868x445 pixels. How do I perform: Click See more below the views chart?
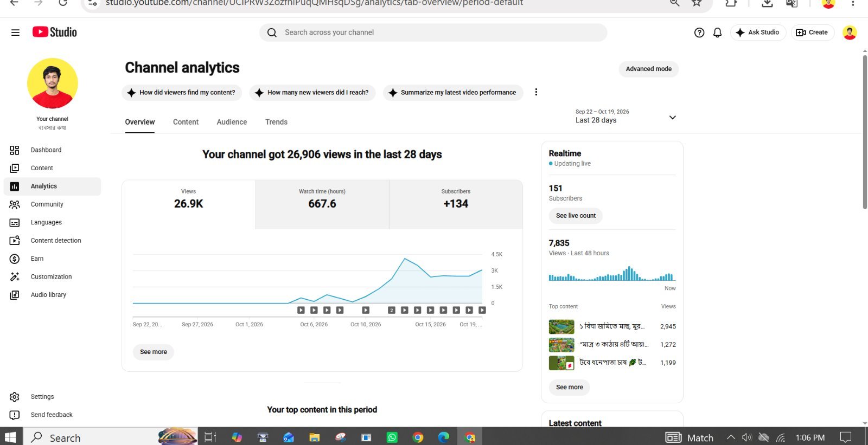[154, 352]
